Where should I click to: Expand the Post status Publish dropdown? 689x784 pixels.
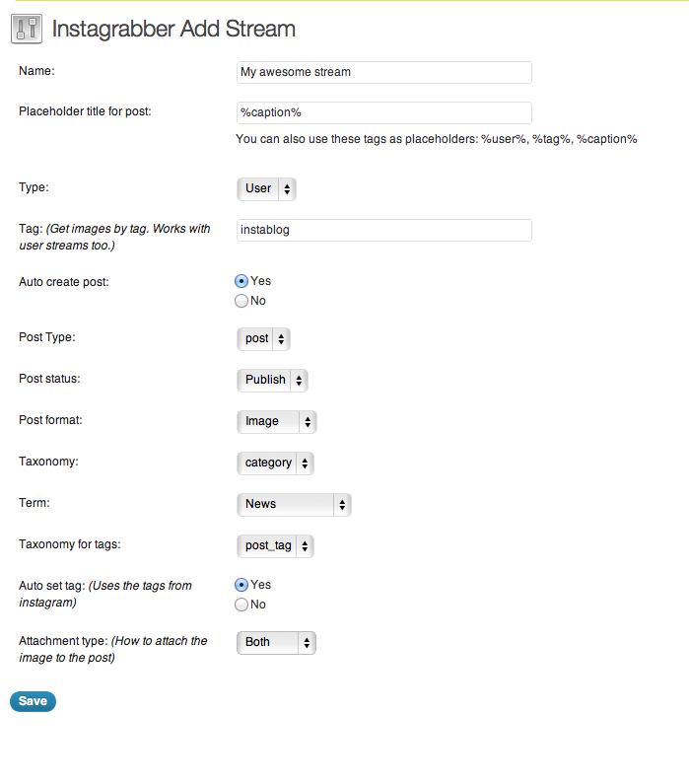[272, 380]
